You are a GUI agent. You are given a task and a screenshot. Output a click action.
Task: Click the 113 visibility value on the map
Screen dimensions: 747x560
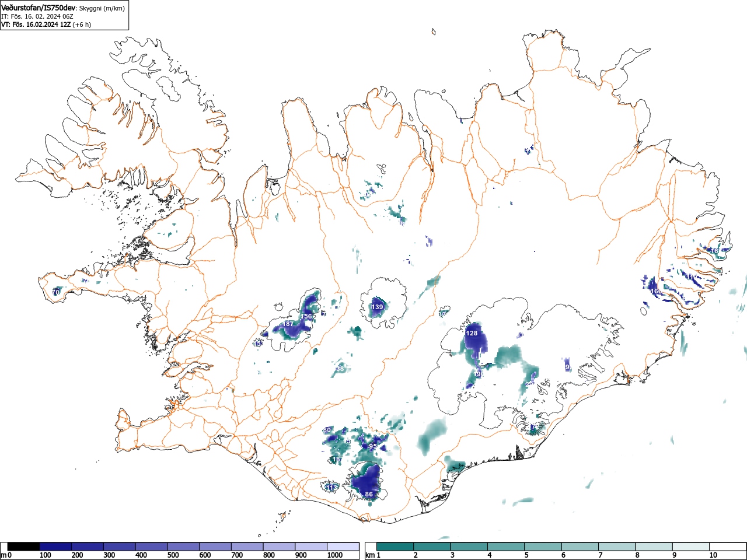coord(331,487)
